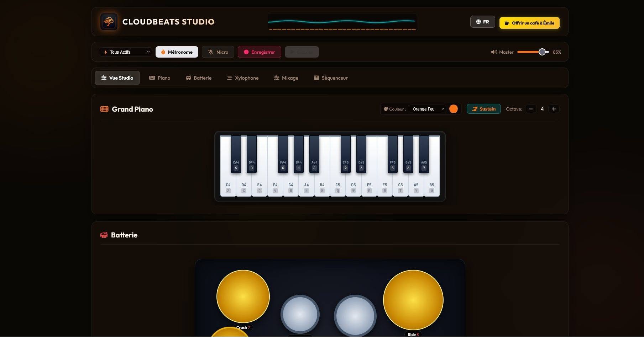Toggle the Métronome button

tap(177, 52)
